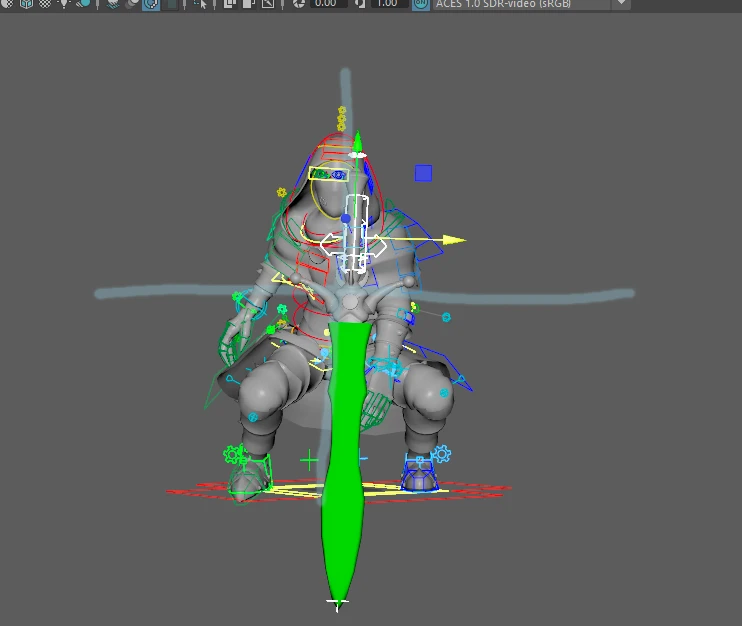Select the blue pin control by right thigh

click(x=460, y=379)
